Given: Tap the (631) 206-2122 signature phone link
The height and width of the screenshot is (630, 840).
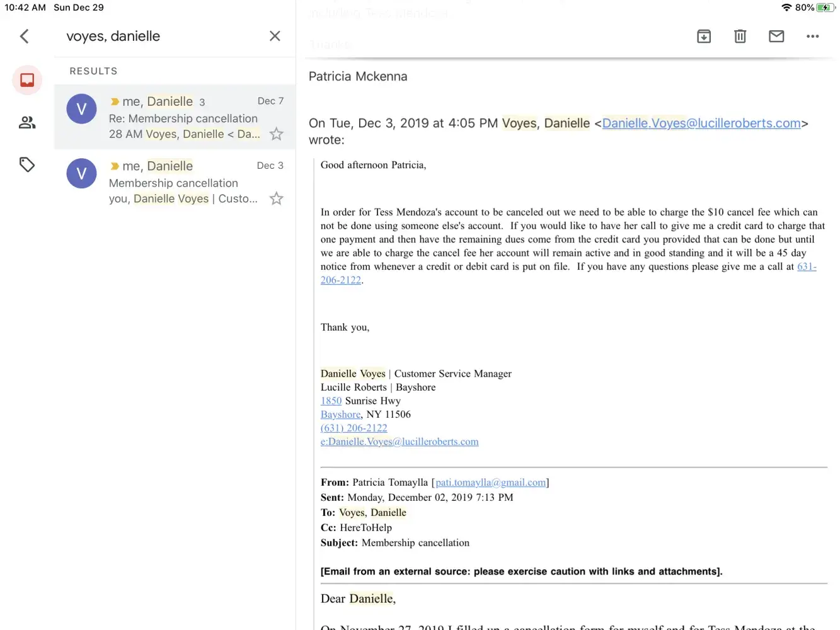Looking at the screenshot, I should tap(354, 428).
